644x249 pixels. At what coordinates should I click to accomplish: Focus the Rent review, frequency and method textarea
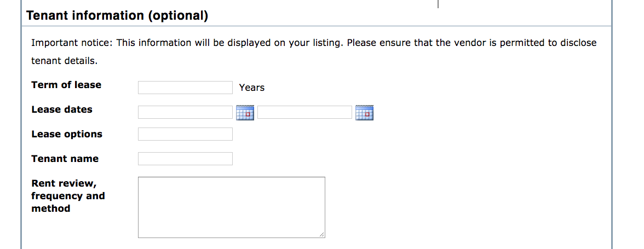pos(231,207)
